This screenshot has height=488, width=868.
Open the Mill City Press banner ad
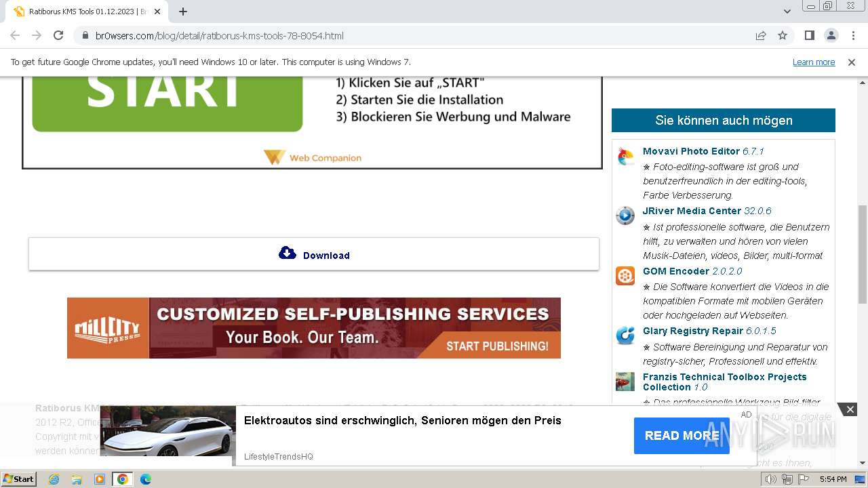(314, 328)
